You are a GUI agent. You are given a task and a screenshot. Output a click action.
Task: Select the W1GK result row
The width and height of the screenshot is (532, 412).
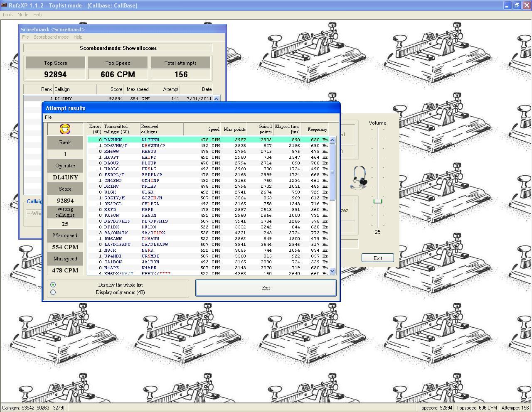[208, 192]
